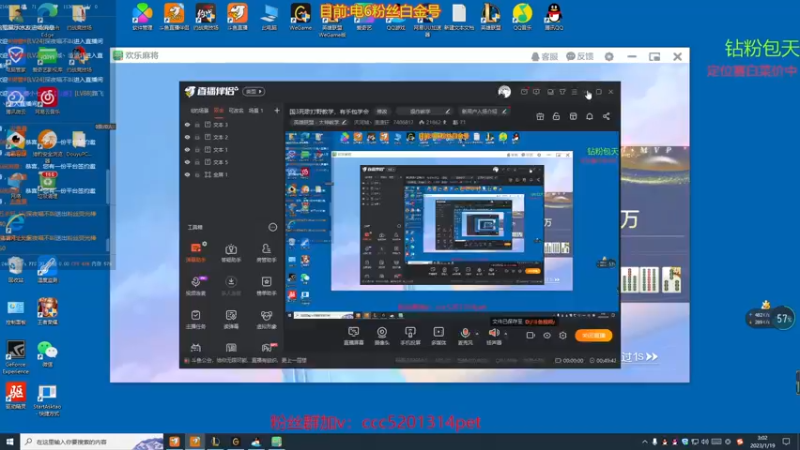This screenshot has height=450, width=800.
Task: Share the stream via share icon
Action: click(606, 116)
